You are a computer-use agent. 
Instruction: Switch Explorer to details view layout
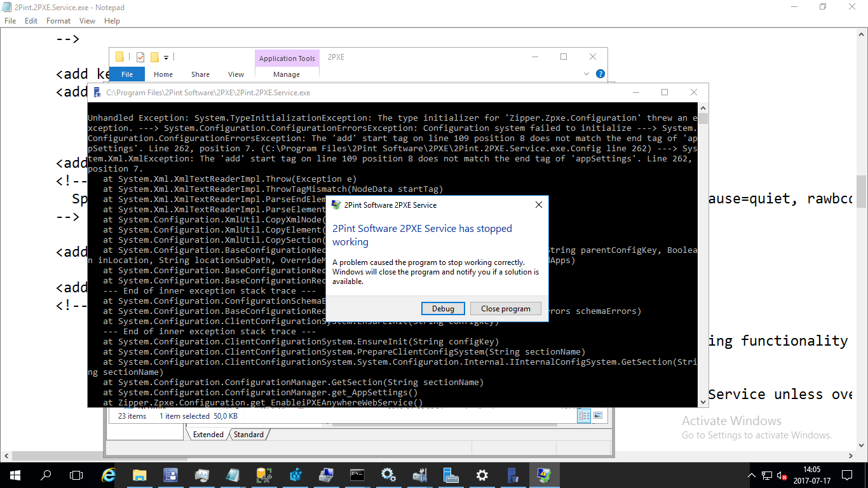point(583,416)
